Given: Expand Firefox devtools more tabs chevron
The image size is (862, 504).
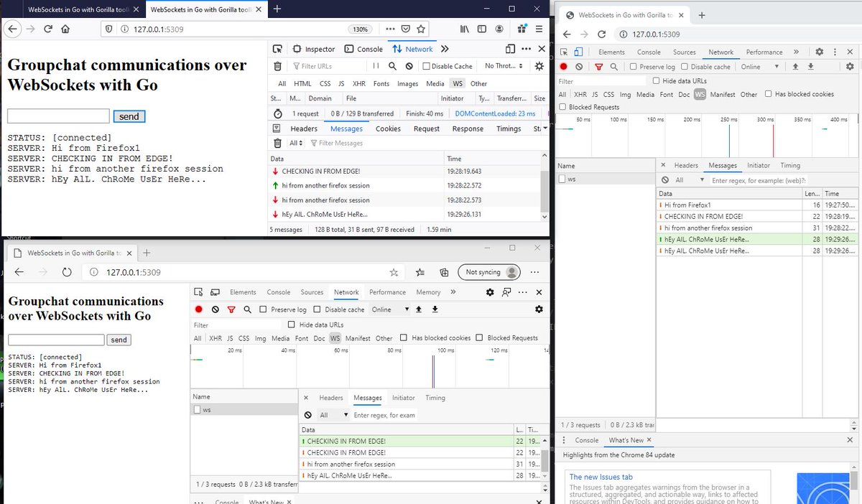Looking at the screenshot, I should tap(445, 49).
